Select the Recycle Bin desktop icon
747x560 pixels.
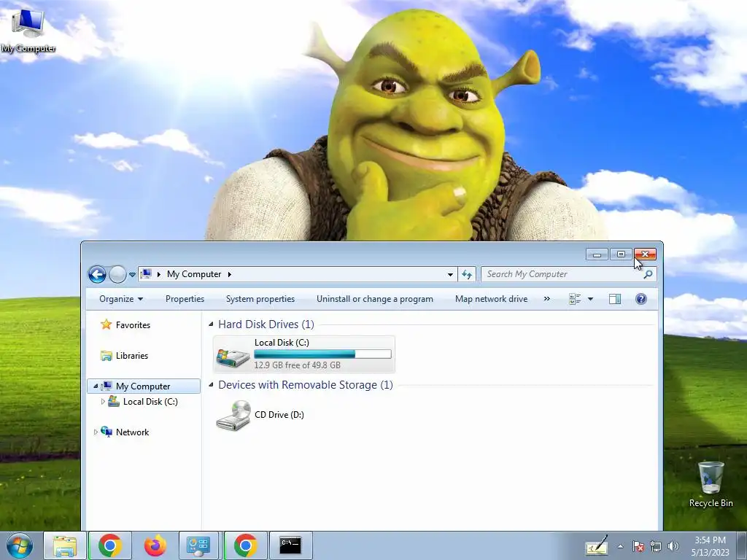pyautogui.click(x=711, y=484)
